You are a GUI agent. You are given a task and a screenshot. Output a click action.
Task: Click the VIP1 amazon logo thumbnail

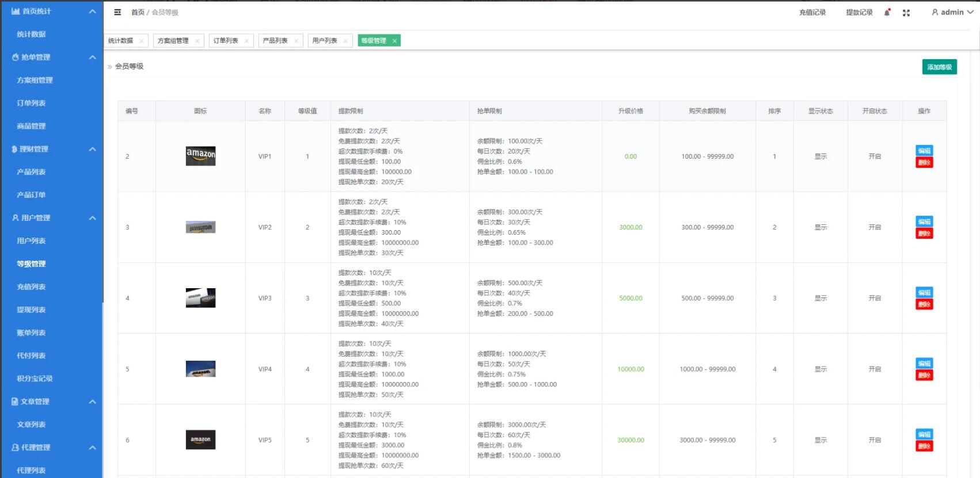tap(200, 156)
